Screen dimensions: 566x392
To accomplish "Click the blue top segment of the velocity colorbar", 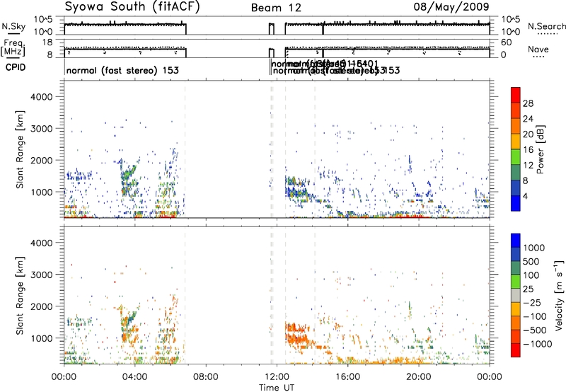I will tap(516, 241).
